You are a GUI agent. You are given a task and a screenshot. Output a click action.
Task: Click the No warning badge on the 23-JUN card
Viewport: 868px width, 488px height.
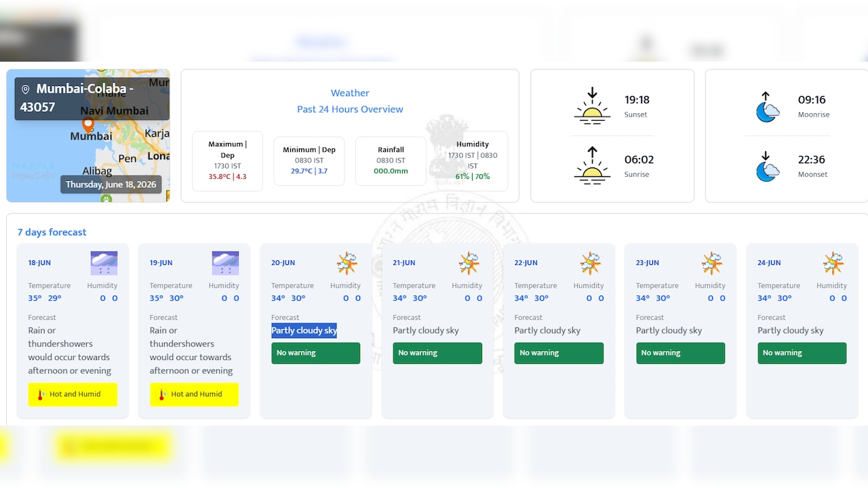[x=681, y=353]
